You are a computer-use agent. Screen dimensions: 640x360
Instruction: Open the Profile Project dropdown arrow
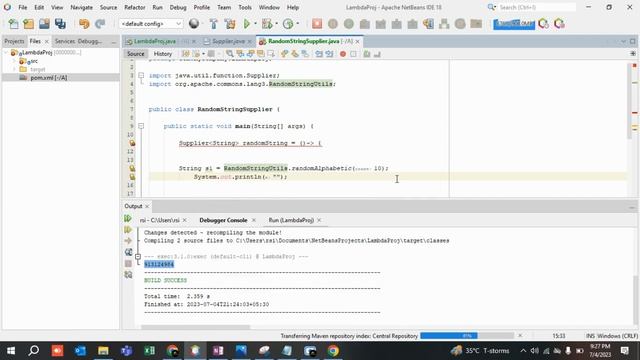[298, 24]
